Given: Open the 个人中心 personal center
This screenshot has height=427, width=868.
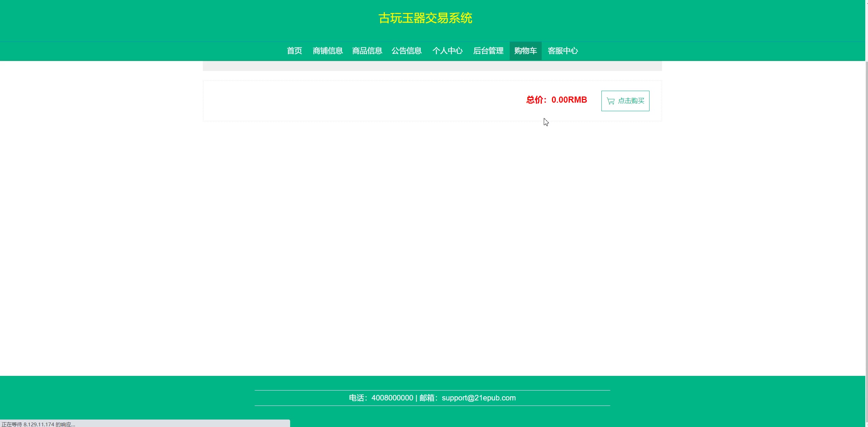Looking at the screenshot, I should (447, 51).
